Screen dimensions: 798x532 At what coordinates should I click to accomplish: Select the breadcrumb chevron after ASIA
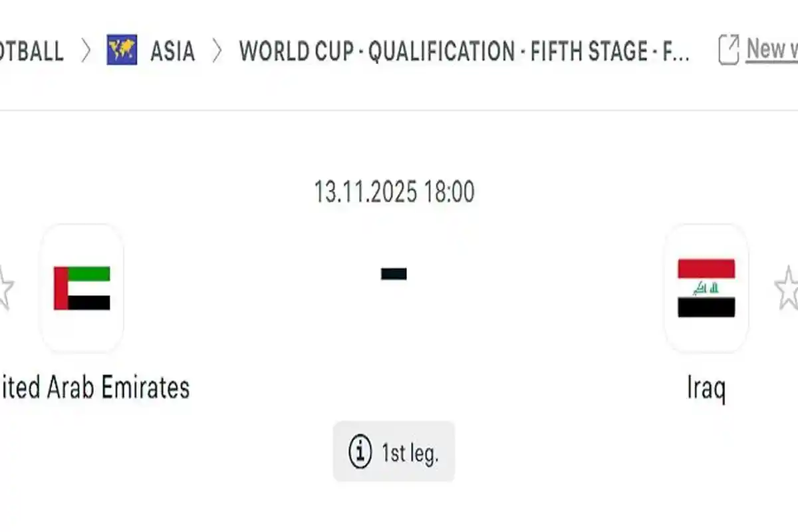pyautogui.click(x=217, y=49)
